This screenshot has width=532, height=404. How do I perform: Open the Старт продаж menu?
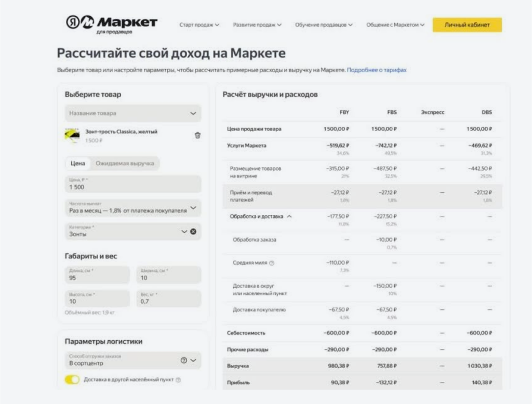coord(199,25)
